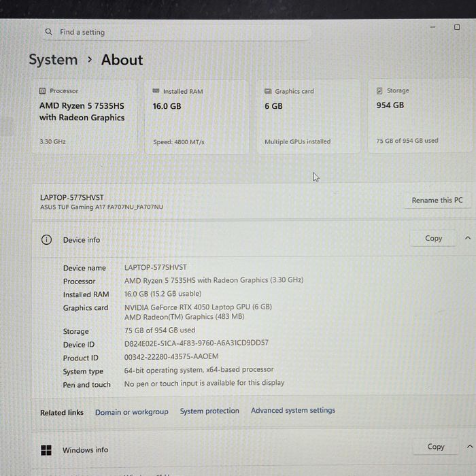This screenshot has height=476, width=476.
Task: Click the 3.30 GHz text in Processor card
Action: point(52,141)
